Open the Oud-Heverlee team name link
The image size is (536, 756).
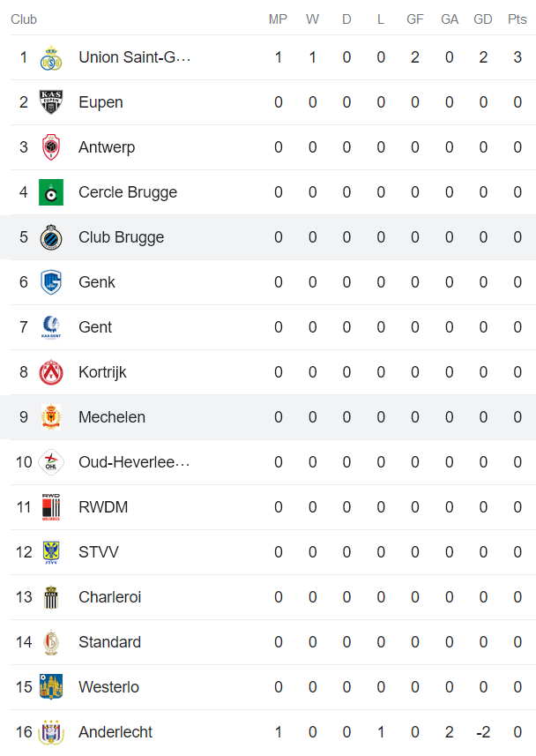tap(134, 462)
